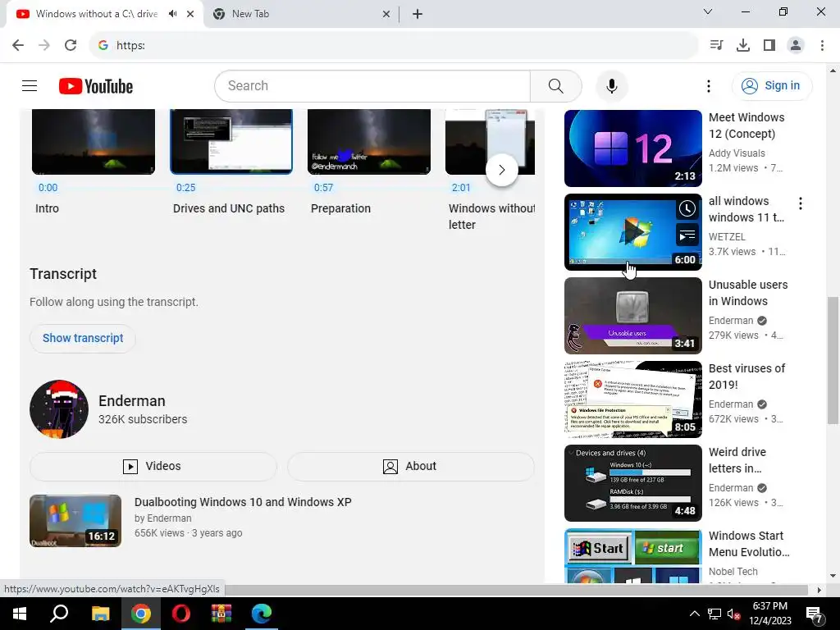
Task: Open Windows Start Menu Evolution video title
Action: (x=749, y=544)
